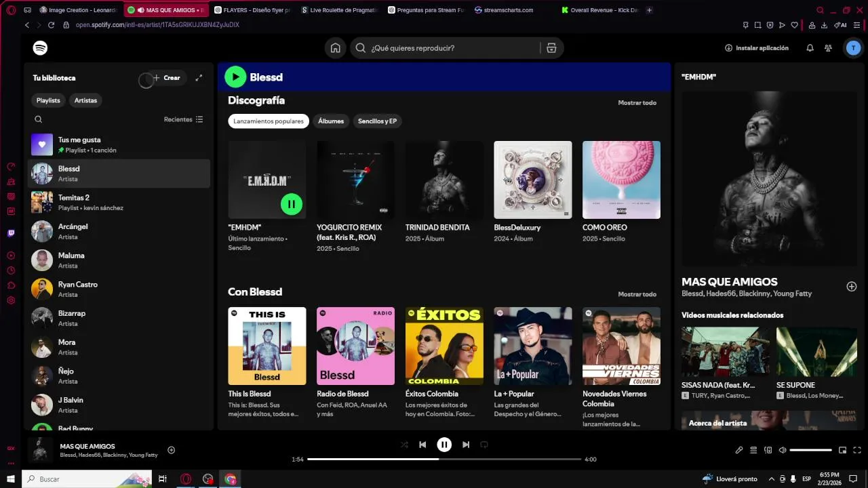Viewport: 868px width, 488px height.
Task: Open This Is Blessd playlist
Action: tap(267, 346)
